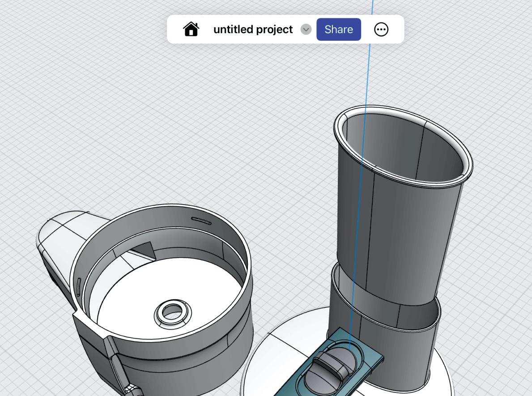Click the Share button

(339, 30)
